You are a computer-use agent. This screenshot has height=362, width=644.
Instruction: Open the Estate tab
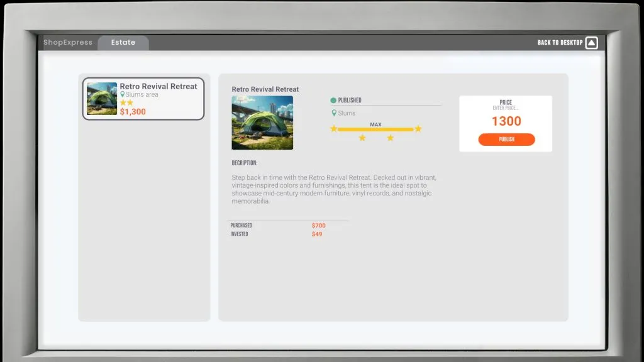(123, 43)
